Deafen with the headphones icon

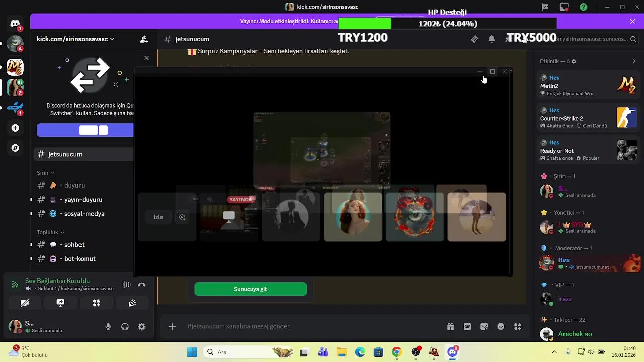[125, 327]
